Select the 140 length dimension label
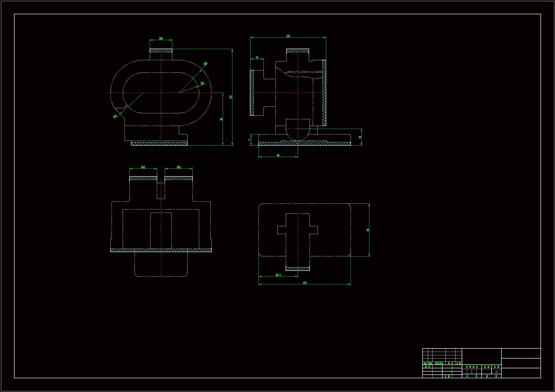Viewport: 555px width, 392px height. click(305, 283)
